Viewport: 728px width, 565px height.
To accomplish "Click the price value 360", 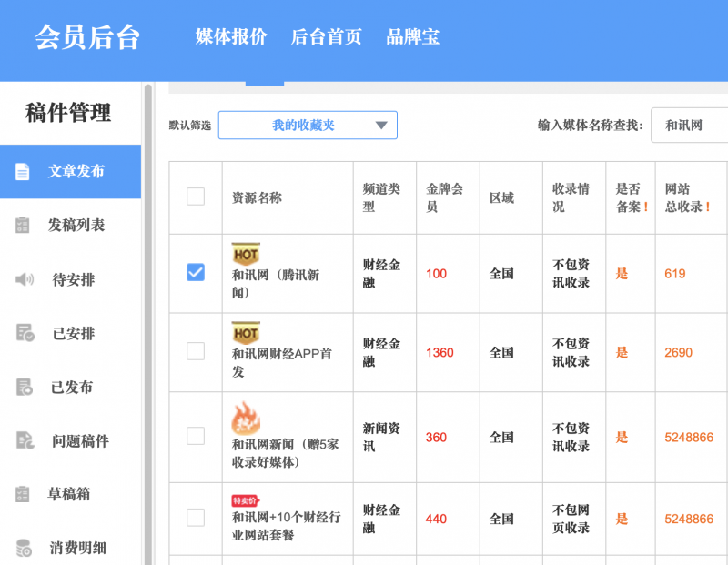I will point(437,437).
